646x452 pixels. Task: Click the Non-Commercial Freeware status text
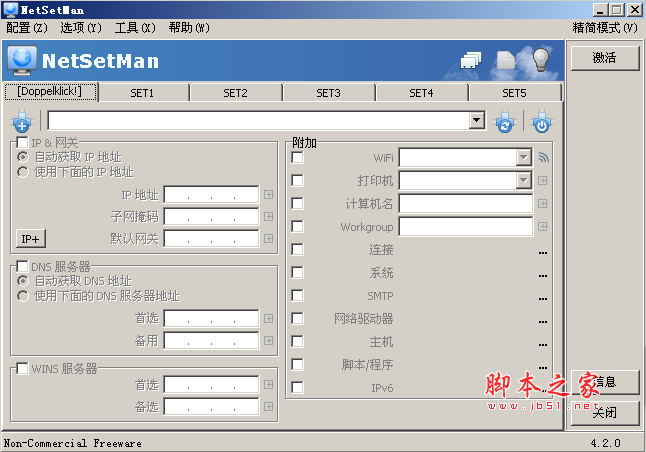(x=73, y=443)
